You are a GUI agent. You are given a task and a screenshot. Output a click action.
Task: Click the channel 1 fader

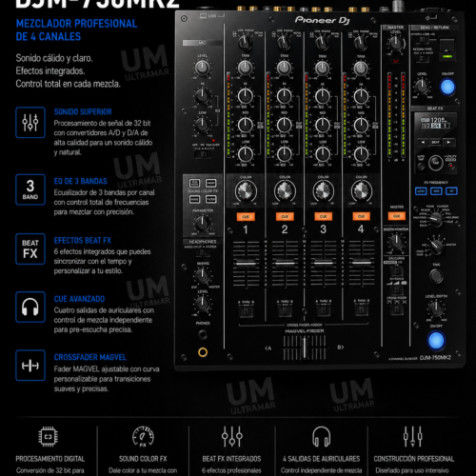coord(246,264)
